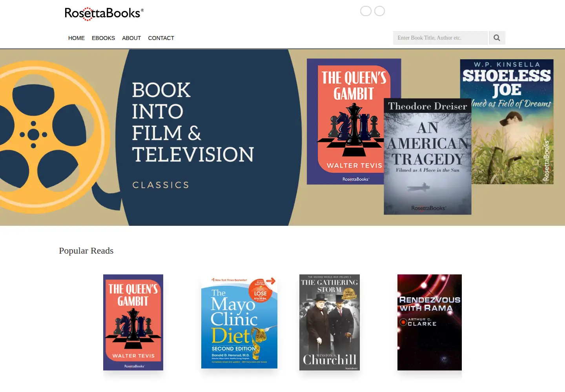Choose the Rendezvous with Rama book cover
The height and width of the screenshot is (392, 565).
tap(430, 322)
